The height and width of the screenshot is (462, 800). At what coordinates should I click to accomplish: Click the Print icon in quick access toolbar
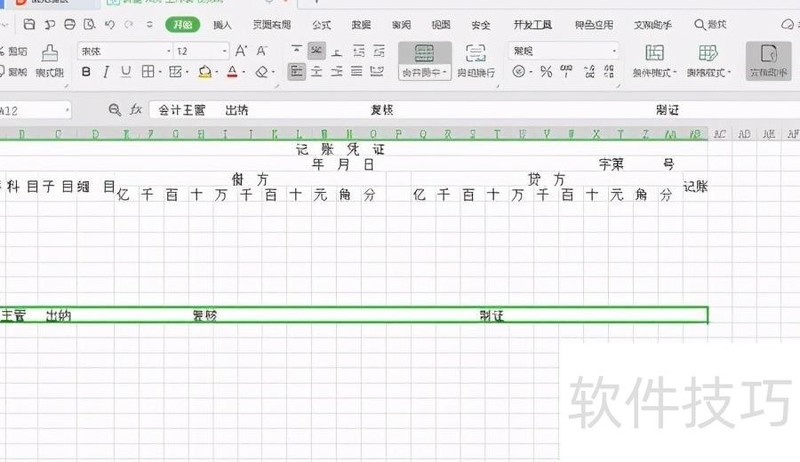(69, 24)
